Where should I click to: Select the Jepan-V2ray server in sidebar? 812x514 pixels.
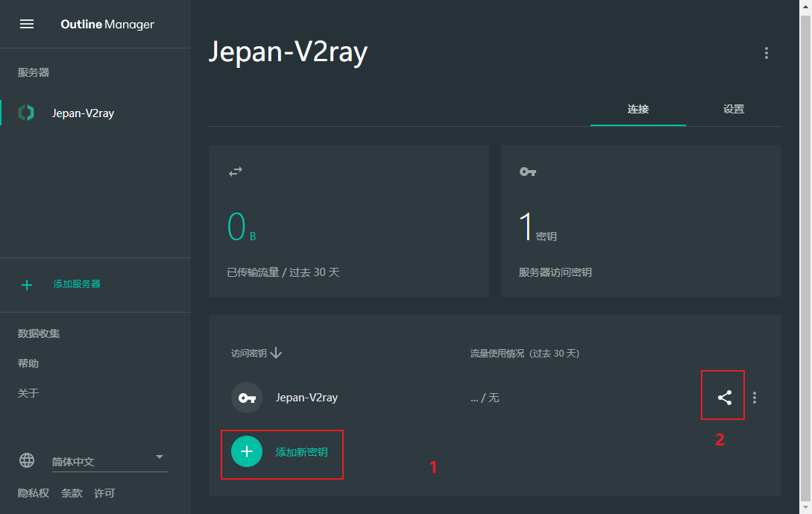[95, 113]
